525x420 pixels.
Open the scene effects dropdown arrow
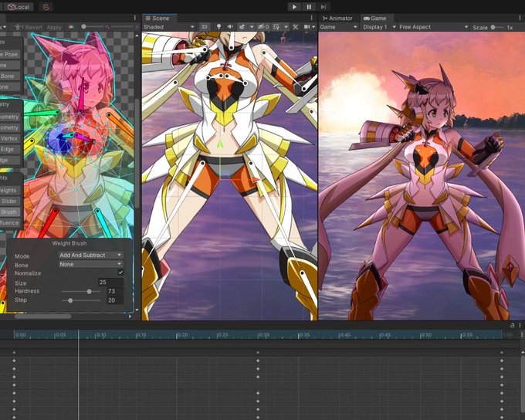tap(251, 27)
